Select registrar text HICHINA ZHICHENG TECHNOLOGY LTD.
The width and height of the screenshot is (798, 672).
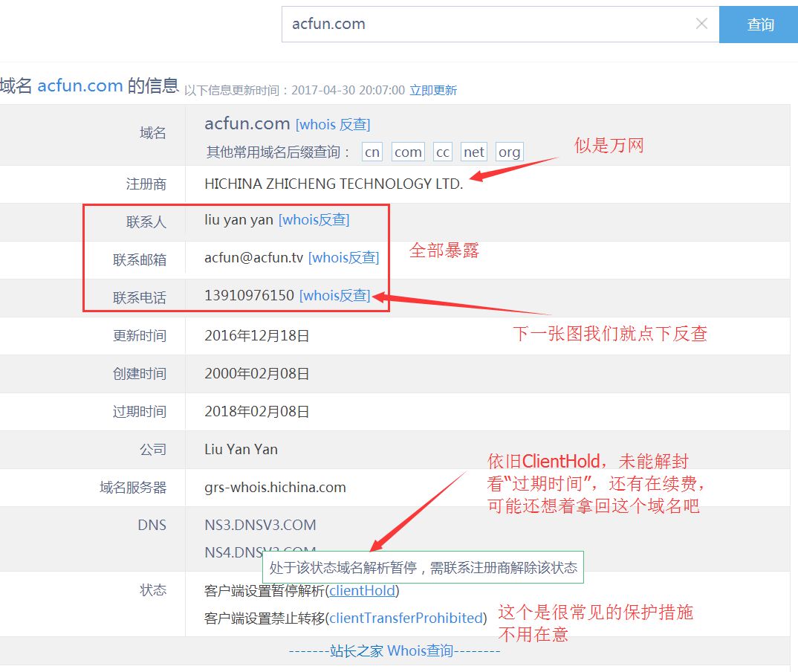pos(334,184)
